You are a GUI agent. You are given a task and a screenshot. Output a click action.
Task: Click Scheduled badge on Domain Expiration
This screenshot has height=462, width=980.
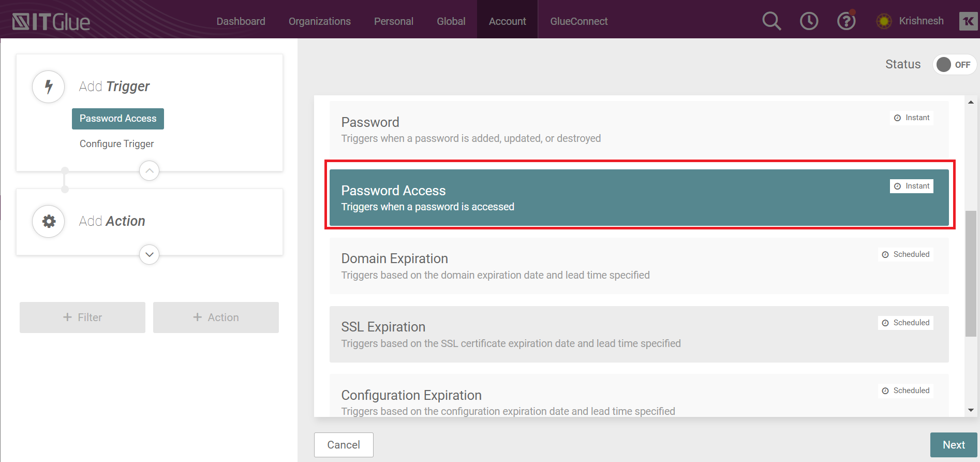click(905, 254)
